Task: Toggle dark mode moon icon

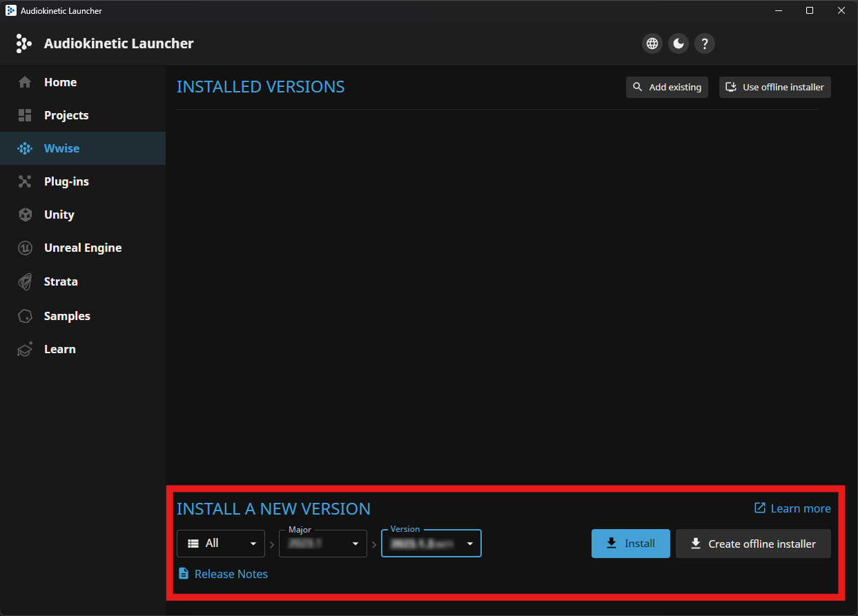Action: click(679, 44)
